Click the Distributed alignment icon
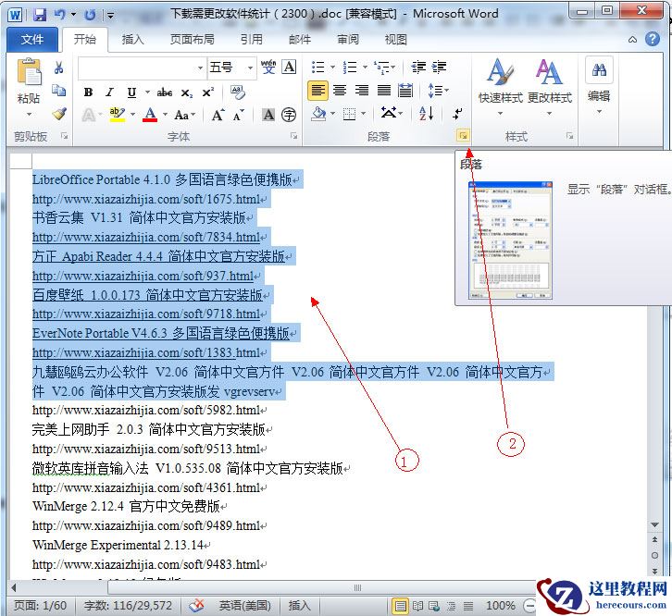Viewport: 672px width, 616px height. (x=405, y=91)
